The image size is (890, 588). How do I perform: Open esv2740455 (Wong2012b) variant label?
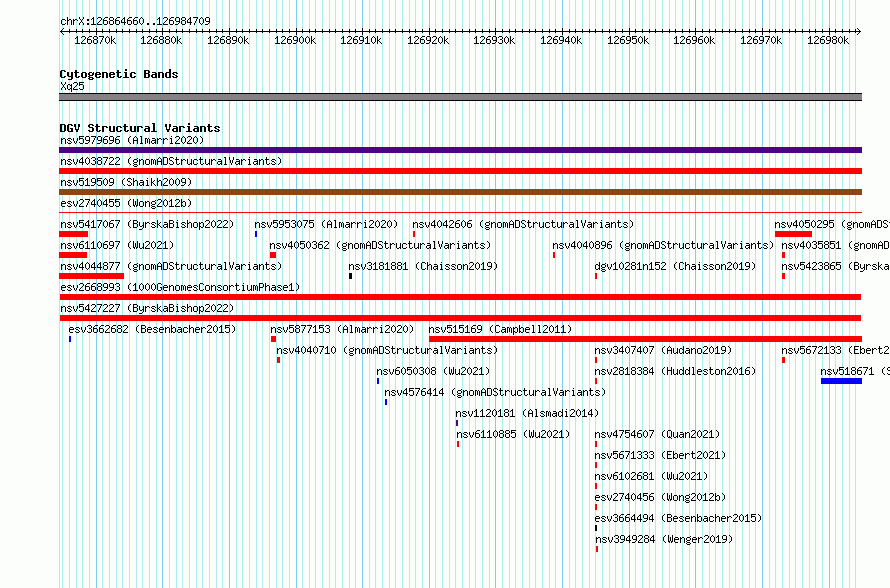coord(126,203)
